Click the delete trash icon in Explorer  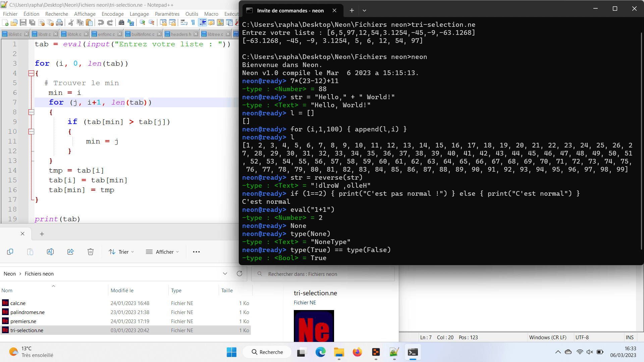91,252
